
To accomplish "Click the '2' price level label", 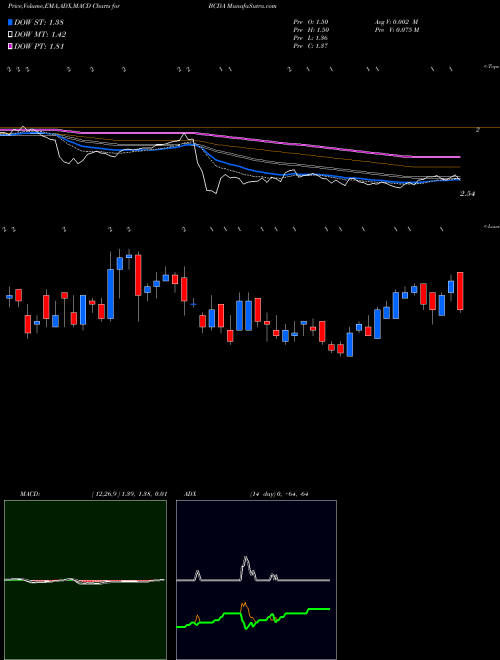I will [x=477, y=130].
